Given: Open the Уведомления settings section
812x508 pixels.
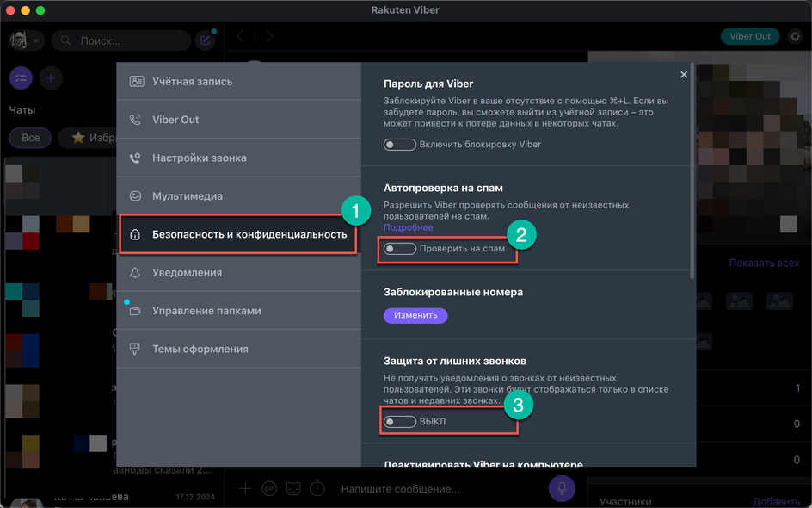Looking at the screenshot, I should (239, 273).
